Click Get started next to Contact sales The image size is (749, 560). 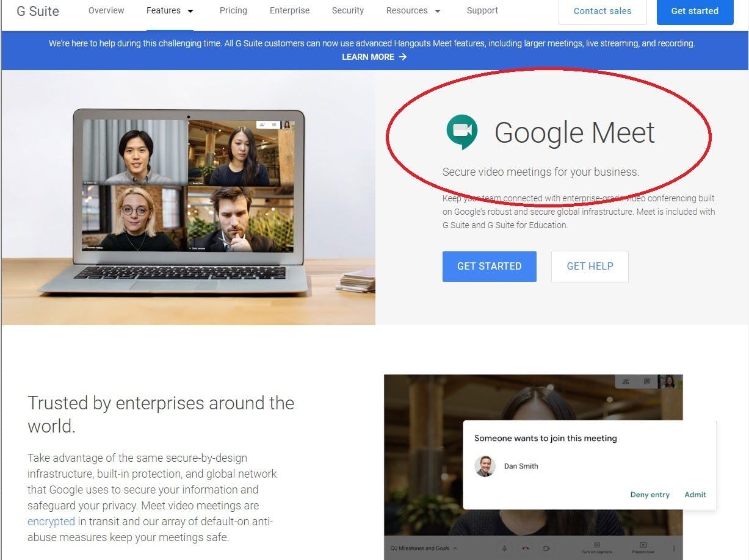695,11
